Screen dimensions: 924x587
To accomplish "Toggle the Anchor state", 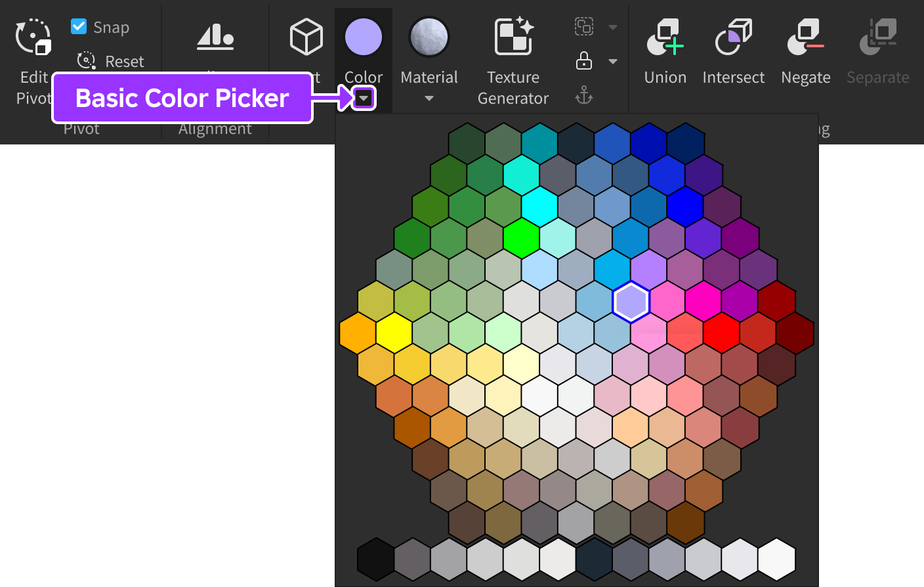I will tap(583, 95).
